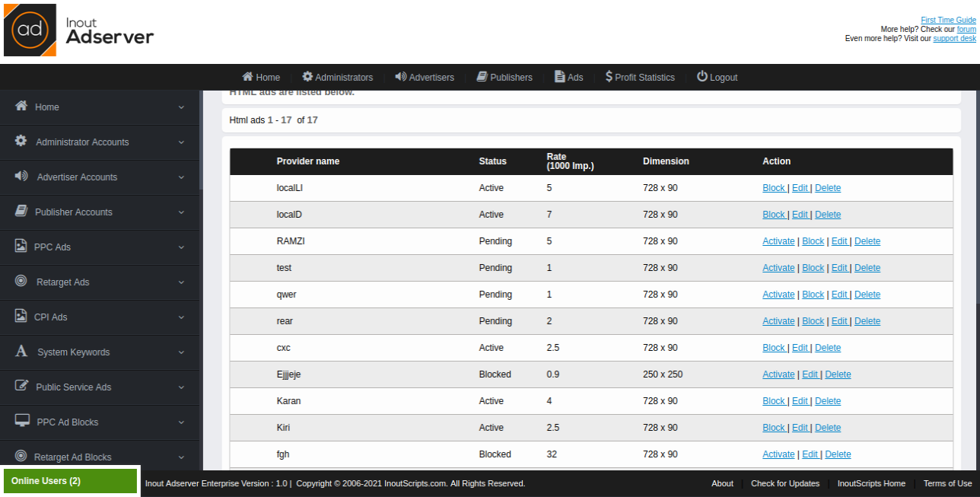
Task: Open the First Time Guide link
Action: click(948, 20)
